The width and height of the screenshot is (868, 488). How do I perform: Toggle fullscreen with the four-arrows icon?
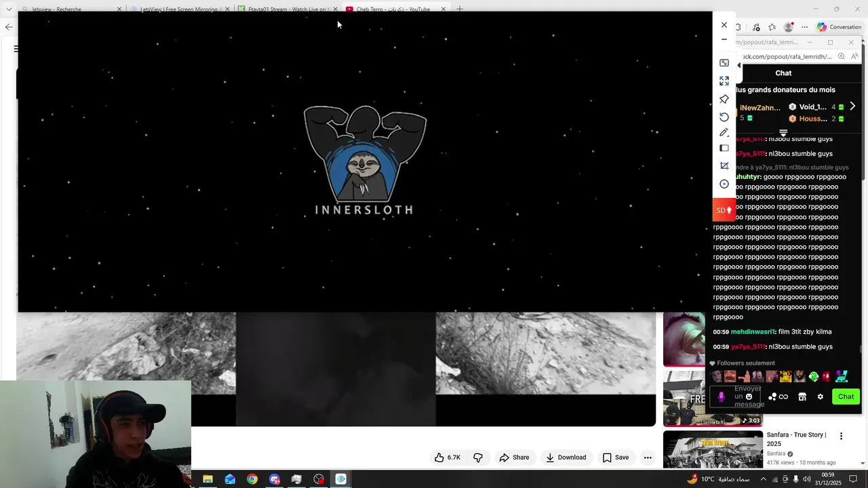pos(724,81)
